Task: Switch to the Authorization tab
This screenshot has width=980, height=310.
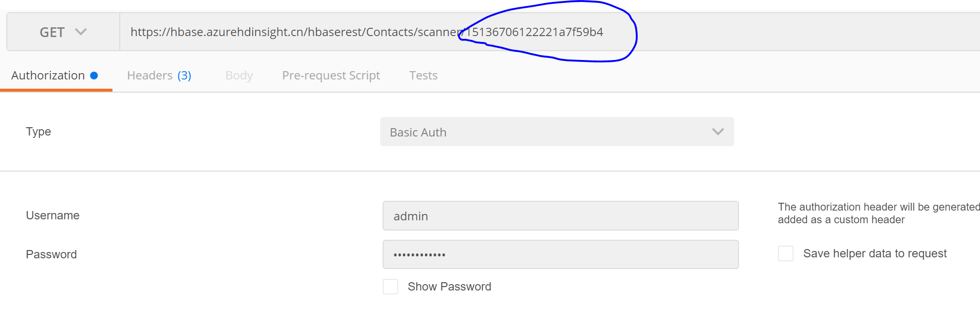Action: pos(48,76)
